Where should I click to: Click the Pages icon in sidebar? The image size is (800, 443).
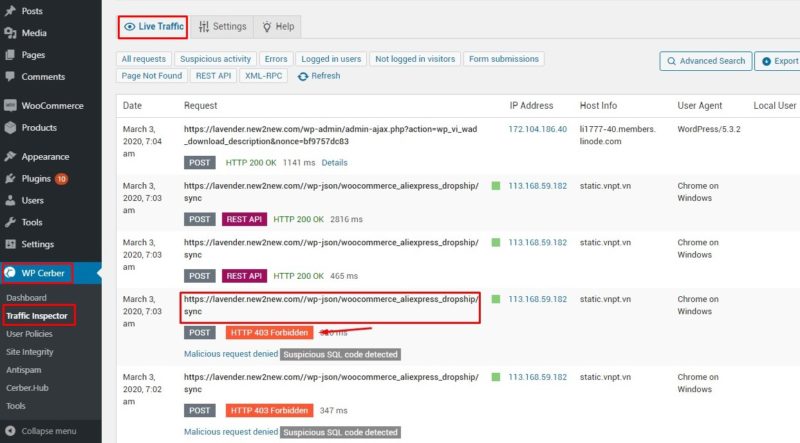[x=10, y=55]
